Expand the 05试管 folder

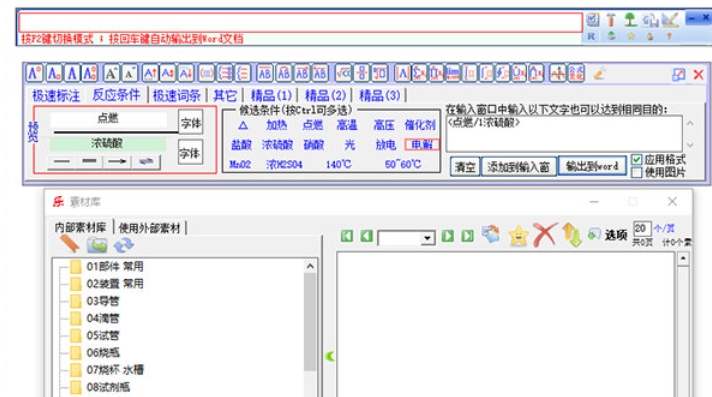coord(102,335)
